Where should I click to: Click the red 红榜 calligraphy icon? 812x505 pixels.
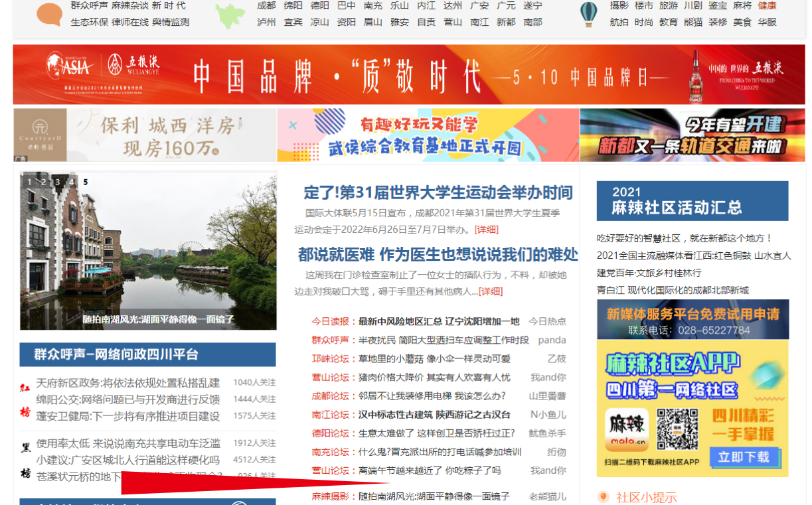pos(25,399)
